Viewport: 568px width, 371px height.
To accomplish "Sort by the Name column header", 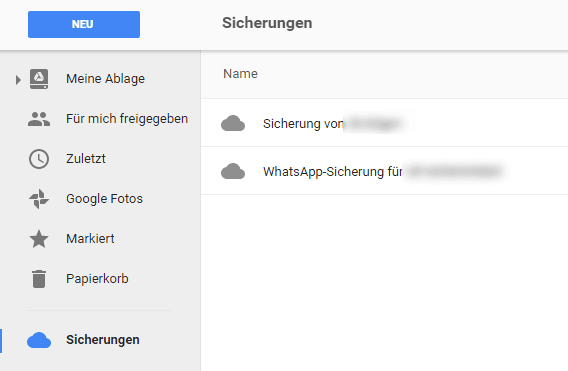I will [x=240, y=74].
